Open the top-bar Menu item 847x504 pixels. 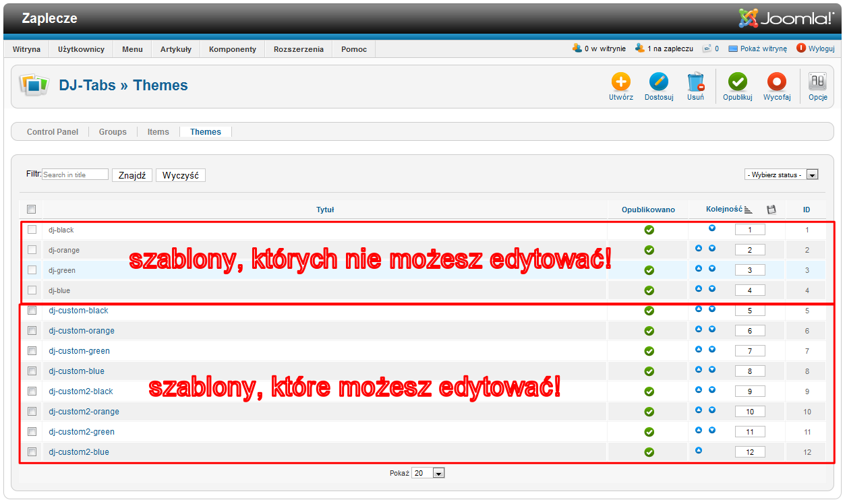coord(132,49)
